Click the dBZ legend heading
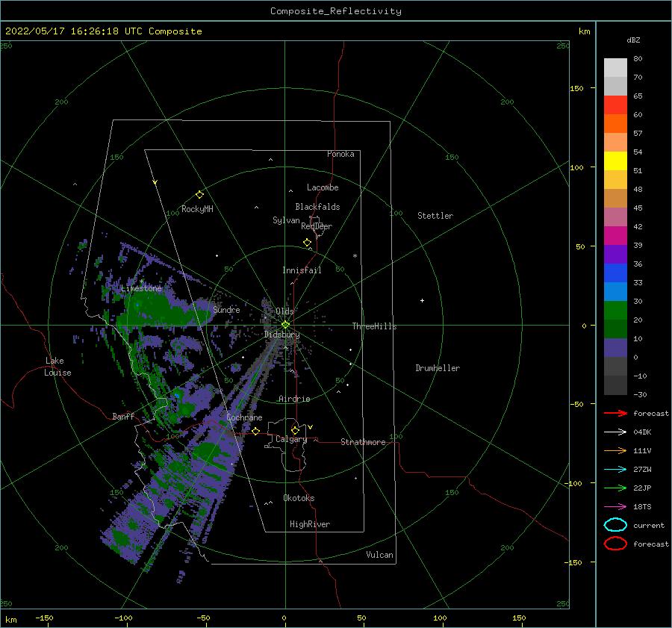The image size is (672, 628). click(x=633, y=40)
